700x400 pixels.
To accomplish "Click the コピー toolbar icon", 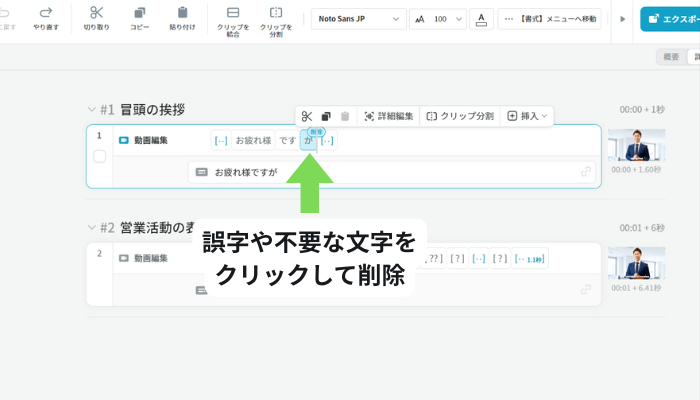I will [x=140, y=12].
